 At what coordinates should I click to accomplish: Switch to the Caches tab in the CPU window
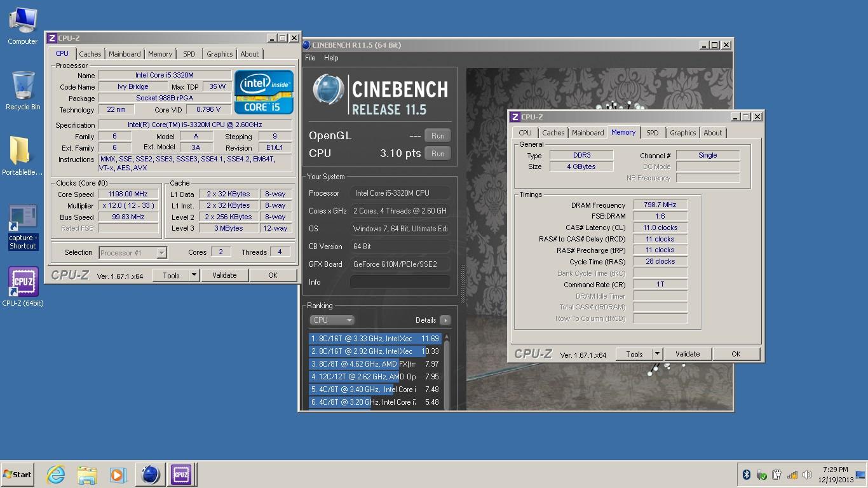point(90,54)
